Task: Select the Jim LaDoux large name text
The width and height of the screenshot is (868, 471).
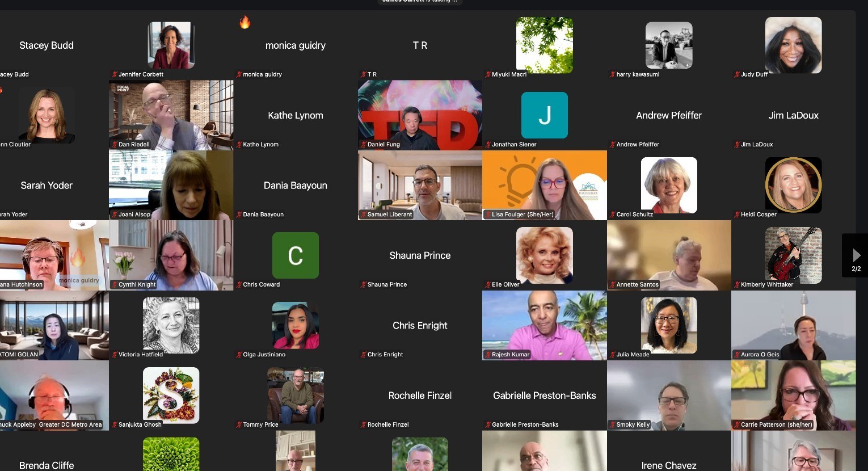Action: coord(794,115)
